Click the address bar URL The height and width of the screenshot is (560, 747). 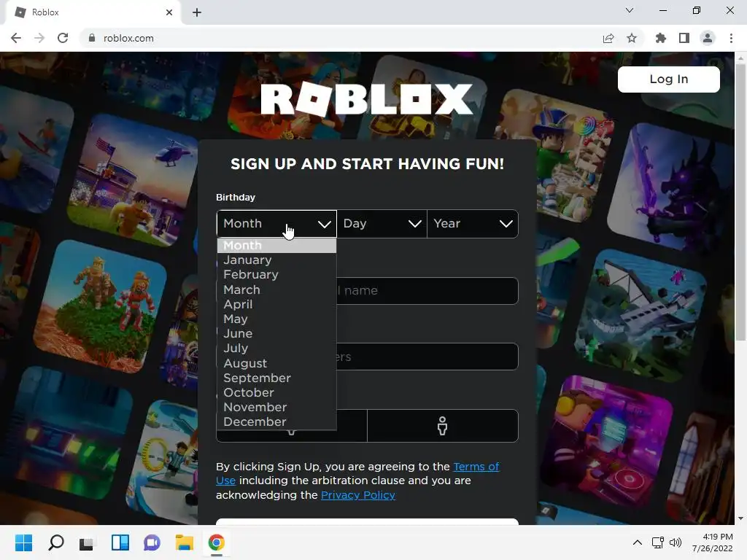click(x=128, y=38)
